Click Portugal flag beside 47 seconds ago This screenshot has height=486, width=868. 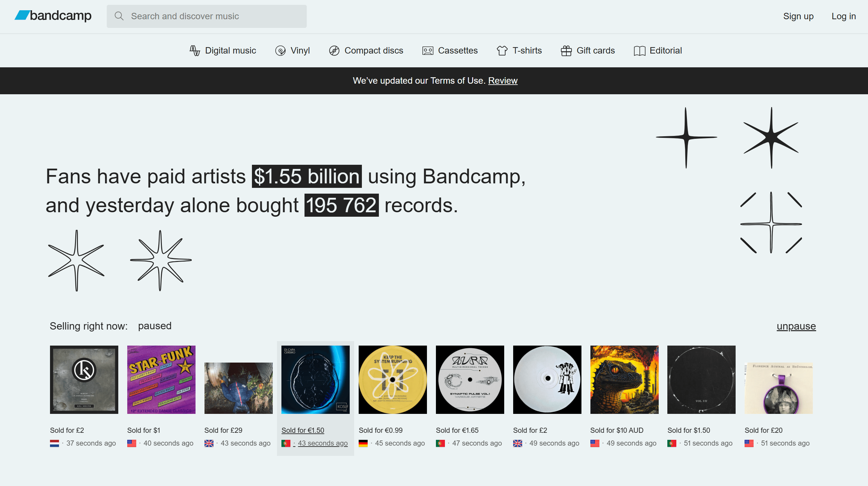(x=440, y=443)
